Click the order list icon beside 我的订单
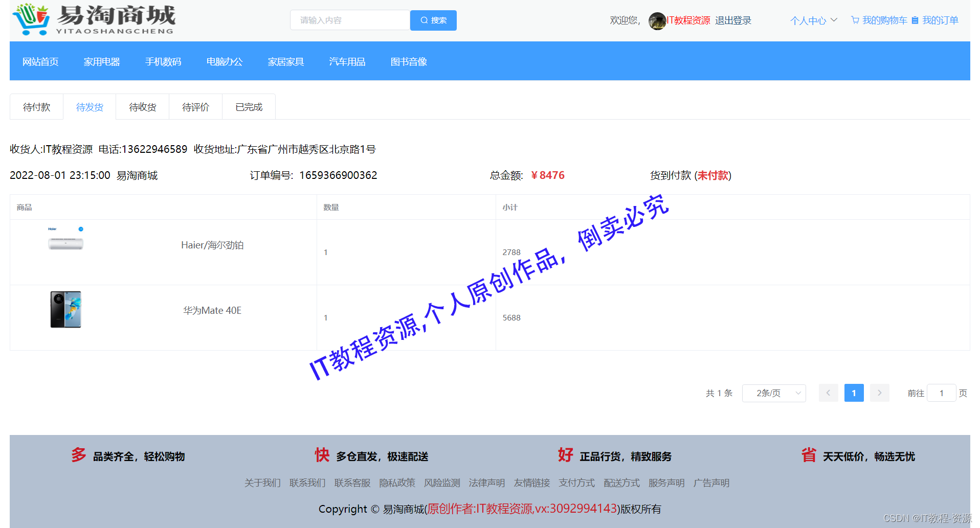This screenshot has width=980, height=528. click(x=915, y=20)
